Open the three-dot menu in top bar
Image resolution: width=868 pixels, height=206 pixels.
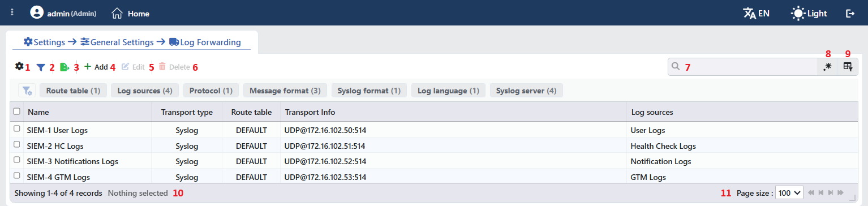(12, 12)
